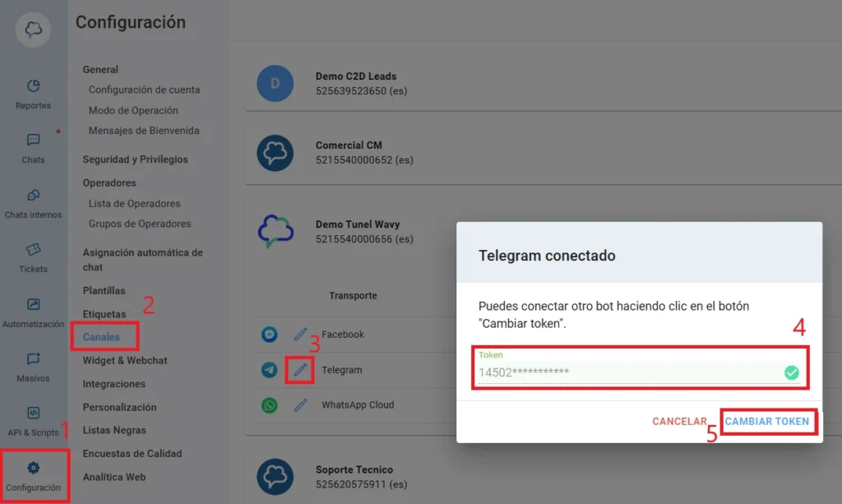This screenshot has width=842, height=504.
Task: Click the Demo Tunel Wavy channel name
Action: [358, 224]
